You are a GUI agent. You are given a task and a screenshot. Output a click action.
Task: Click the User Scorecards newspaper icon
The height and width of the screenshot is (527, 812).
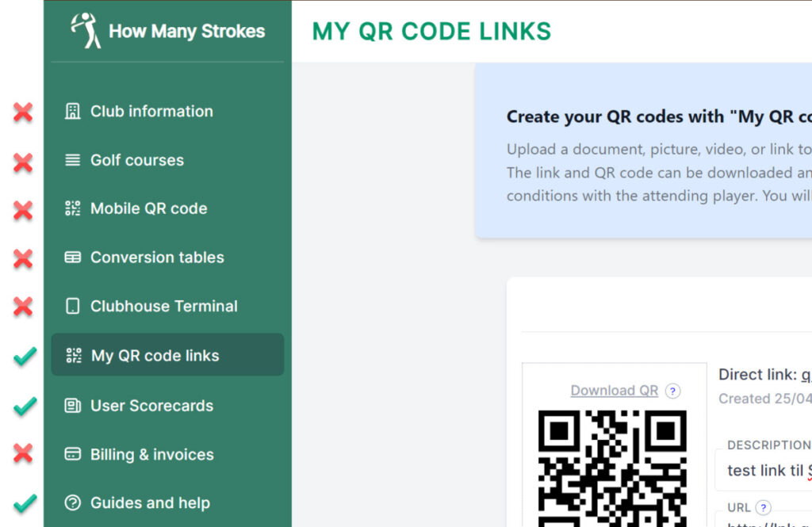[72, 405]
